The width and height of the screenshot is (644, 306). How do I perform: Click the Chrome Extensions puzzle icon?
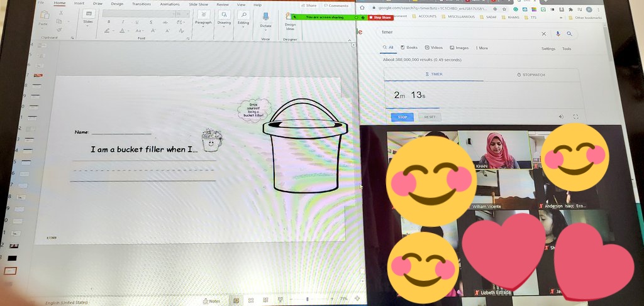570,9
